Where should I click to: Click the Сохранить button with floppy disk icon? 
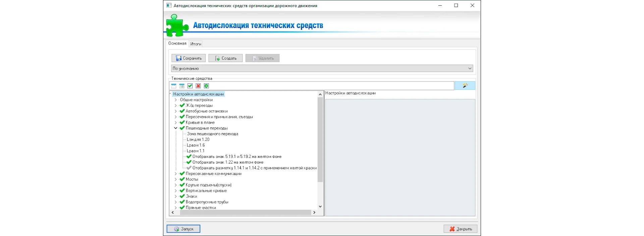tap(189, 58)
